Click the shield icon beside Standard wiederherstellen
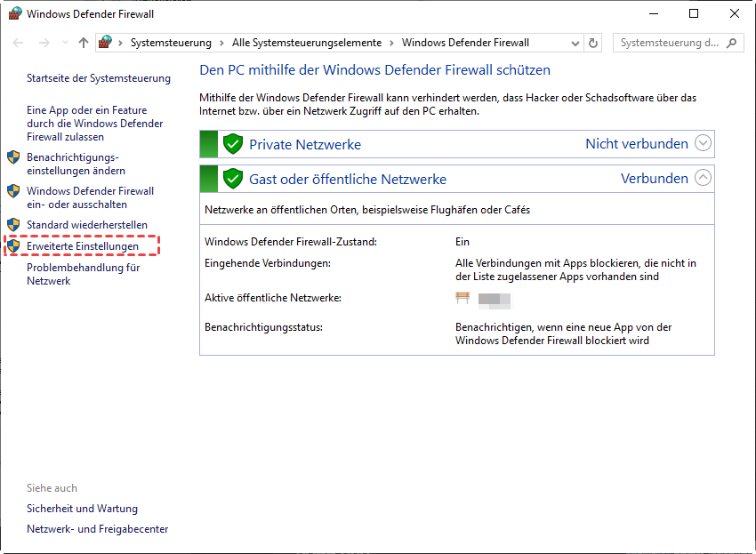The height and width of the screenshot is (554, 756). click(13, 225)
